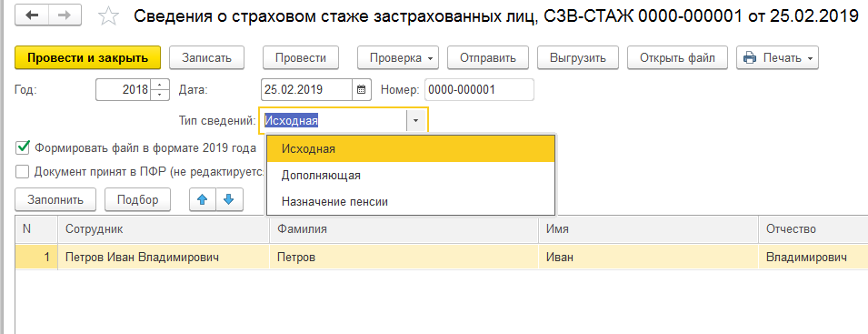Add document to favorites with star icon
Screen dimensions: 868x334
(108, 16)
